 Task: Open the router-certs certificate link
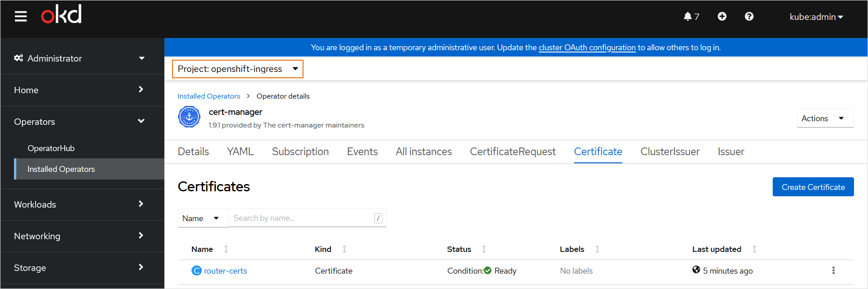click(x=225, y=270)
